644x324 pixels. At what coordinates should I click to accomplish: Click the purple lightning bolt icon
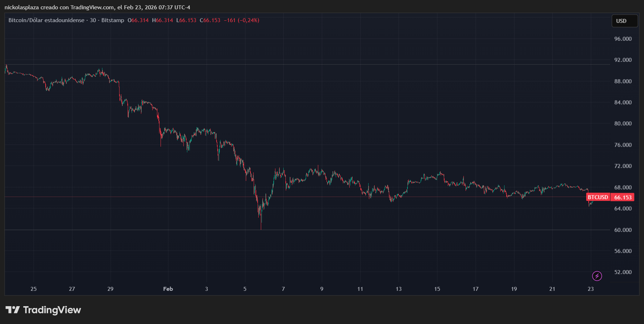tap(597, 276)
